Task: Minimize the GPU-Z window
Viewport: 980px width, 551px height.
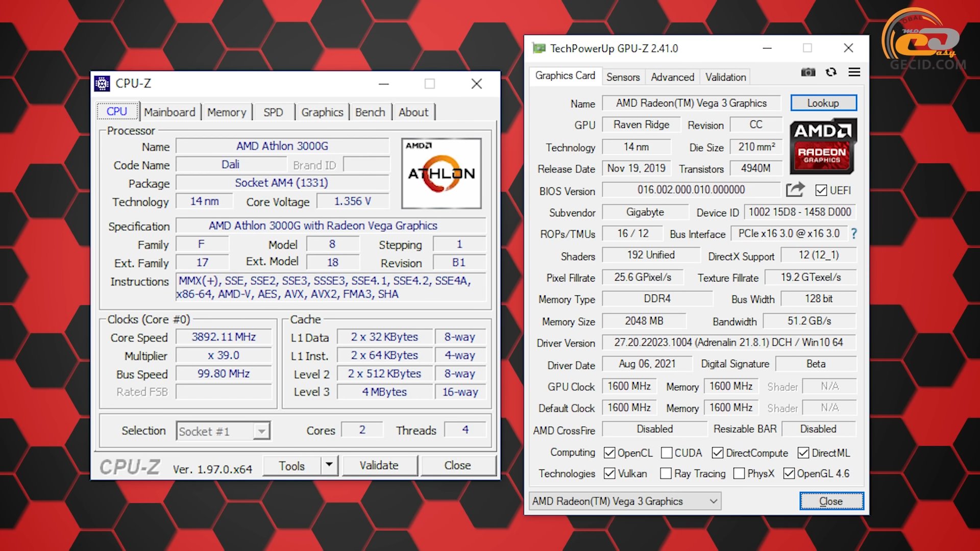Action: click(x=767, y=48)
